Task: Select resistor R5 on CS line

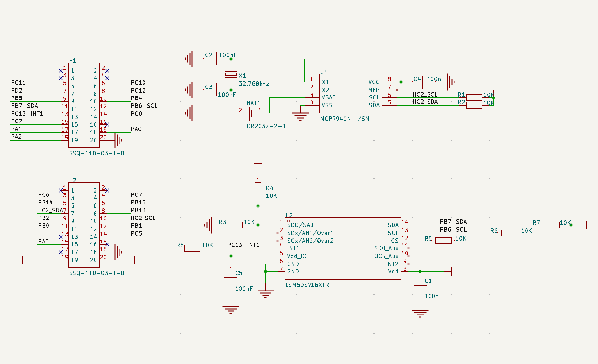Action: (443, 240)
